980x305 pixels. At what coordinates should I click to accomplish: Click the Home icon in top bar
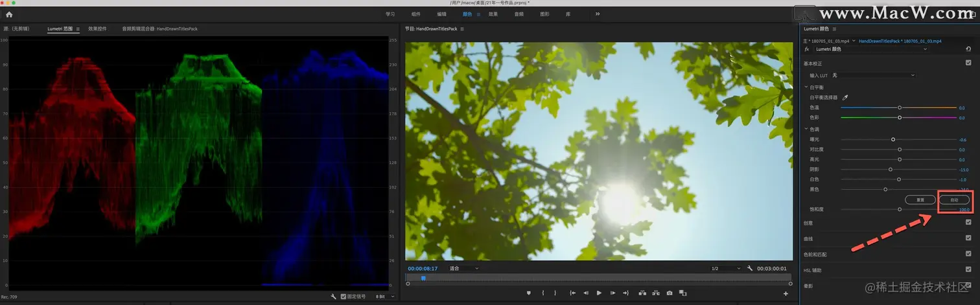tap(9, 14)
